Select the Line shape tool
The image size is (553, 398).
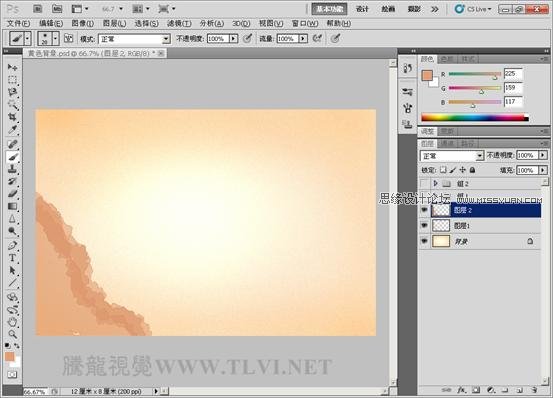(x=13, y=283)
